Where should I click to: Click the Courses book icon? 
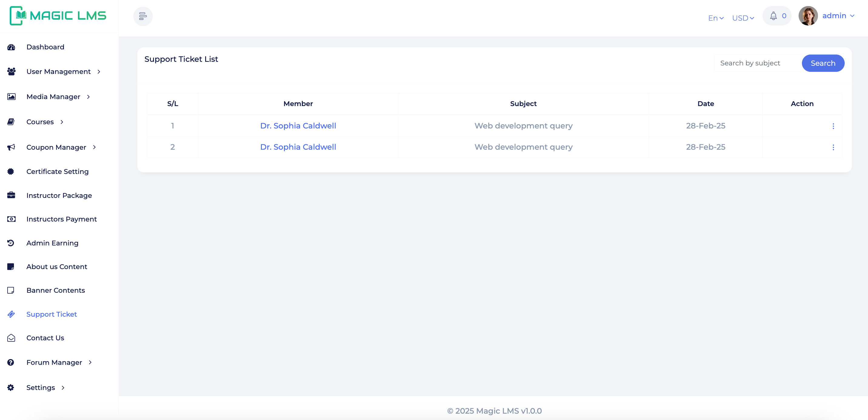point(11,122)
